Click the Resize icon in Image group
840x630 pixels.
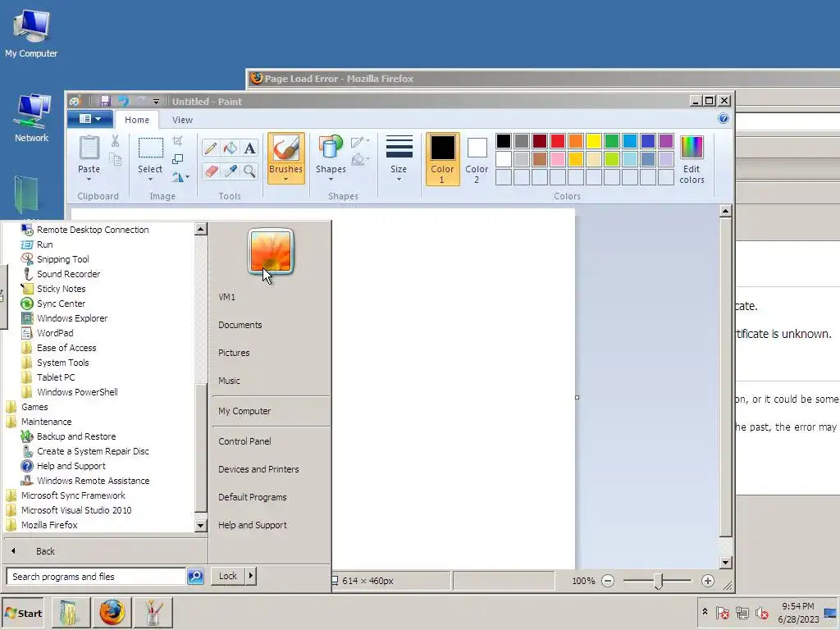tap(178, 159)
